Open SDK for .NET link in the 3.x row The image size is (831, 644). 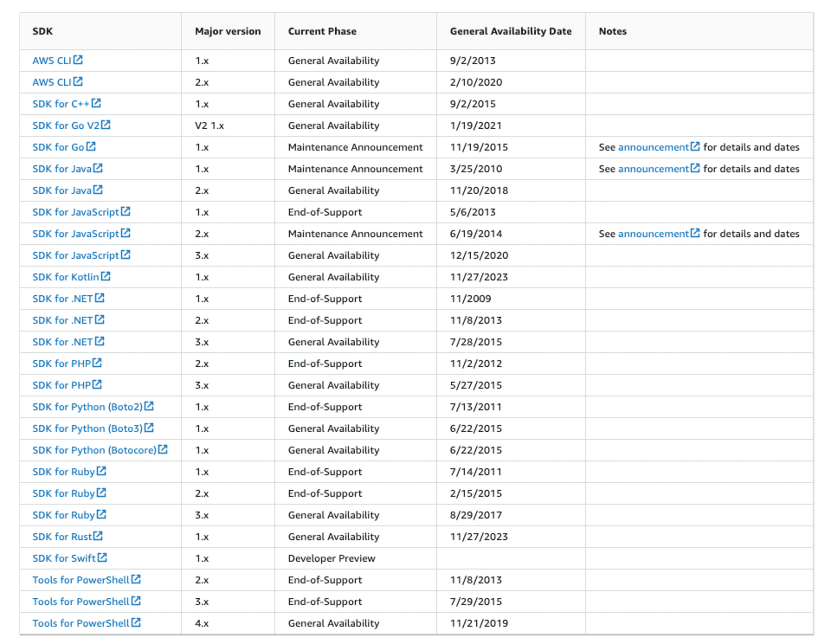tap(63, 342)
